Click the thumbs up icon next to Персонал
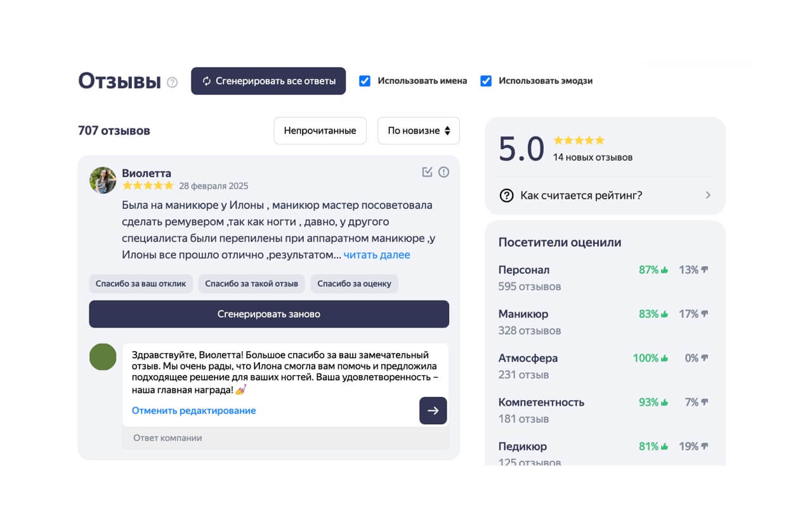Screen dimensions: 812x508 (x=663, y=269)
